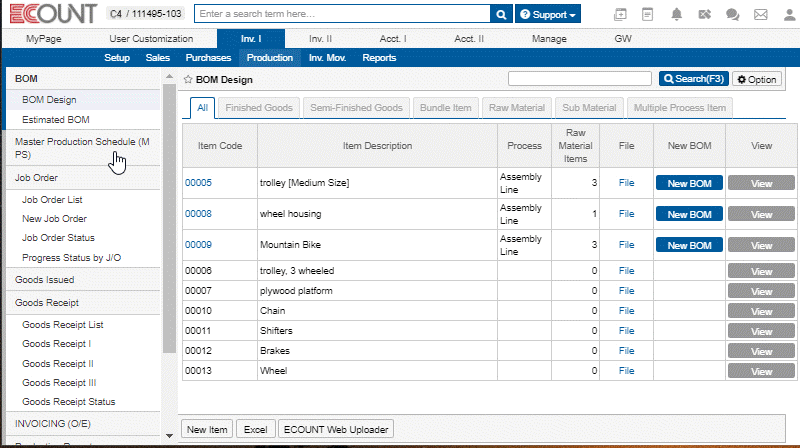Open the MyPage main tab
The height and width of the screenshot is (448, 800).
[x=43, y=39]
